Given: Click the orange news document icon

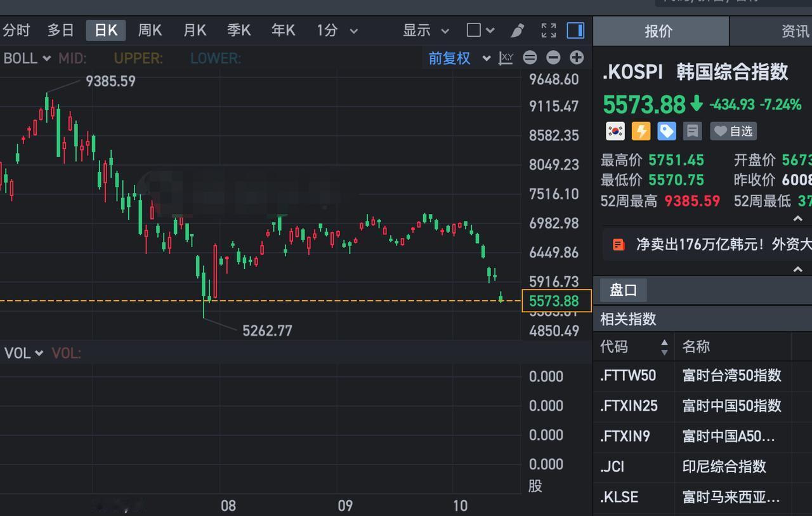Looking at the screenshot, I should [619, 244].
